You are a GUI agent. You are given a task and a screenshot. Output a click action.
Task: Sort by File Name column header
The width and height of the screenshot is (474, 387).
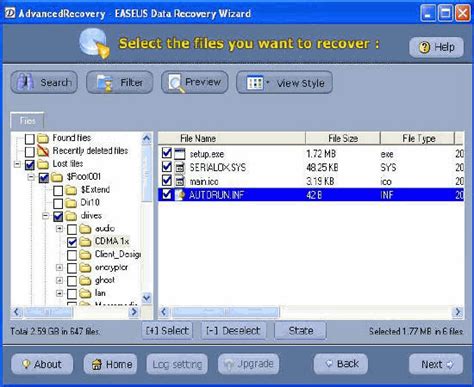(231, 138)
